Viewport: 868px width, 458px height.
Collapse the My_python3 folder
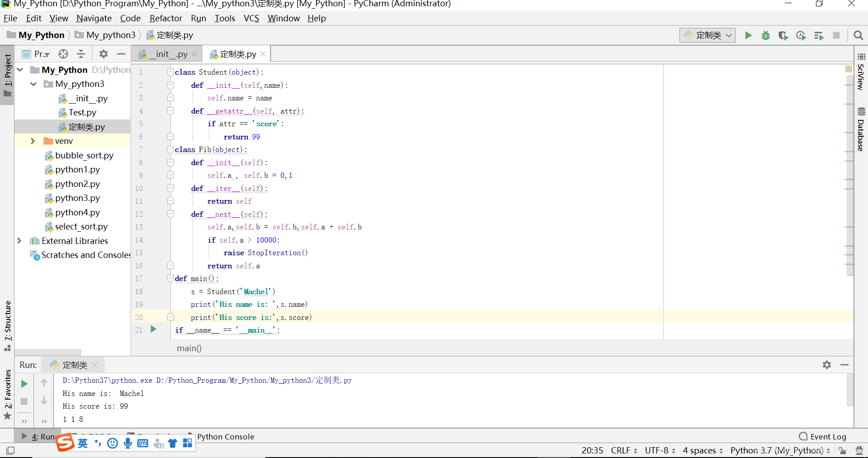coord(33,84)
